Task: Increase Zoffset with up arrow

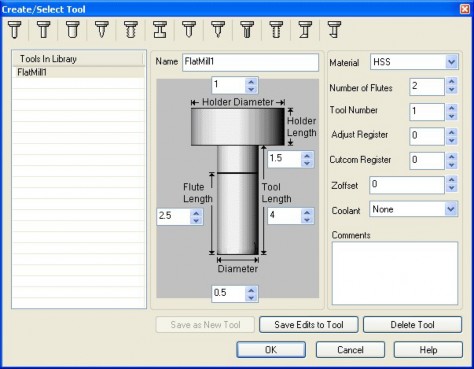Action: [x=451, y=180]
